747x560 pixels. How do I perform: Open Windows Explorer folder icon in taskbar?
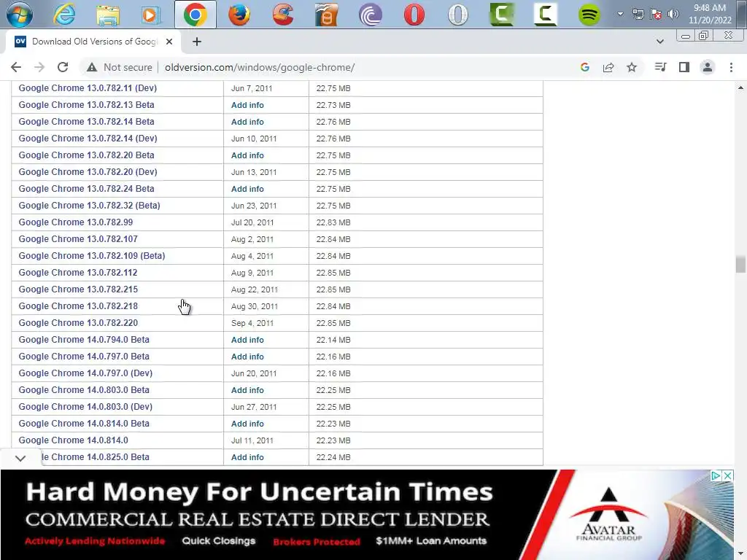tap(108, 15)
